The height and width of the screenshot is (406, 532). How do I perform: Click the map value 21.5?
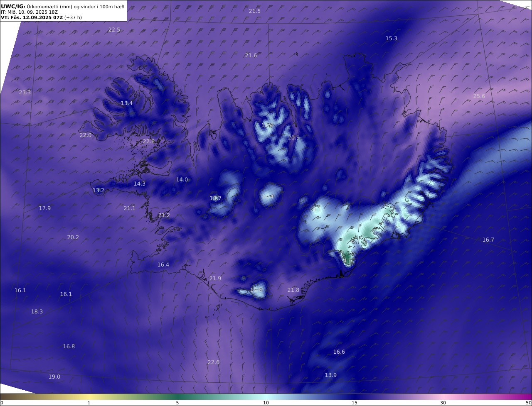(x=255, y=11)
